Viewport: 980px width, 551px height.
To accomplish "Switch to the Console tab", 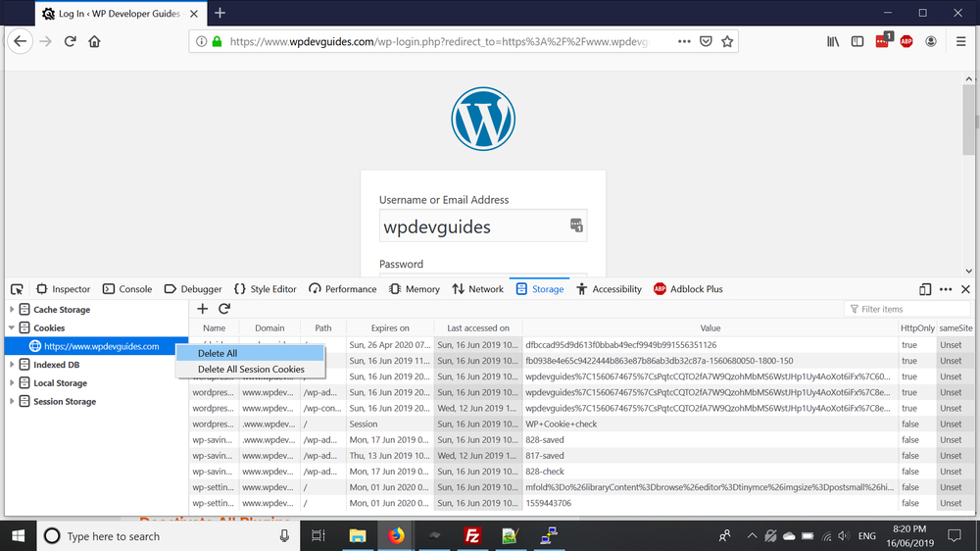I will coord(127,289).
